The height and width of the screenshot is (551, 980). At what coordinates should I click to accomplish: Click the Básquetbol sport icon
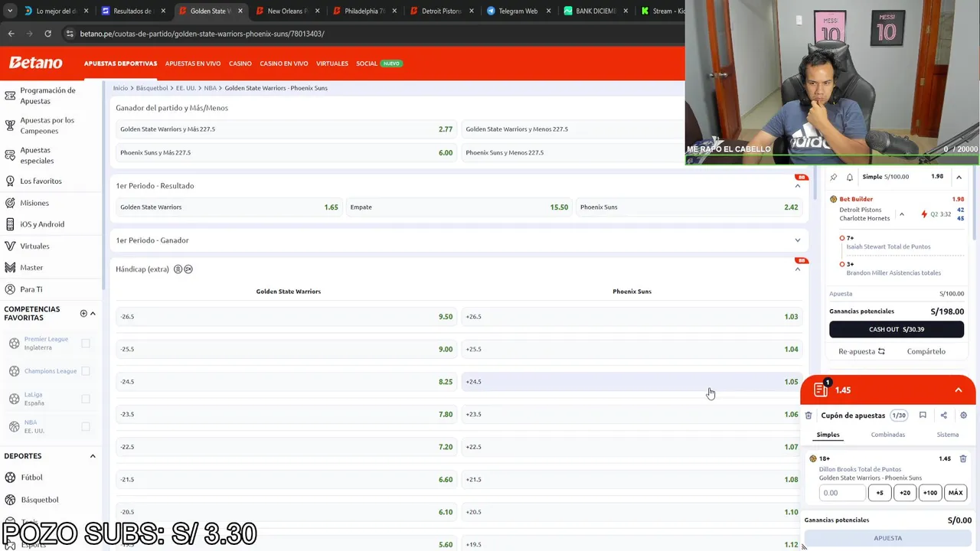(10, 500)
